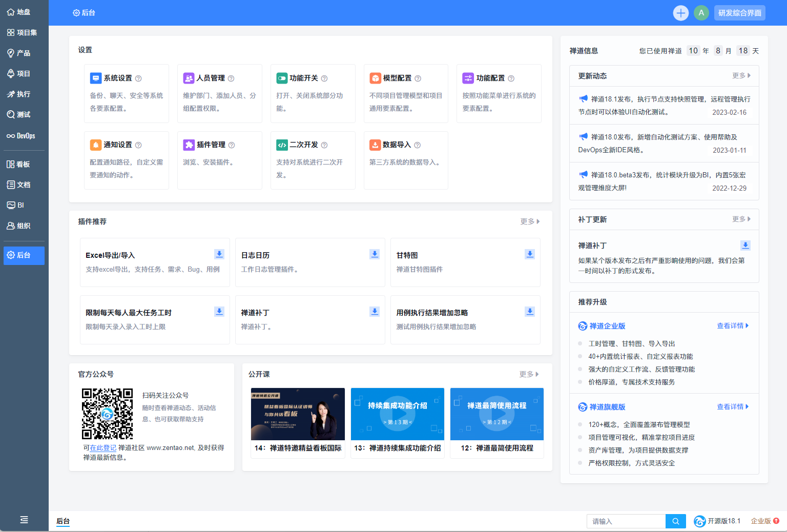Open course 12 禅道最简使用流程 thumbnail
Image resolution: width=787 pixels, height=532 pixels.
click(x=497, y=414)
